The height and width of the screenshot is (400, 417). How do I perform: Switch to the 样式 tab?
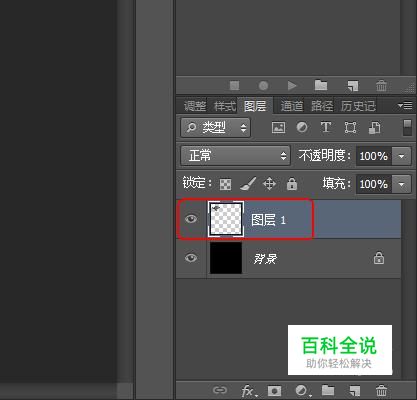(225, 106)
